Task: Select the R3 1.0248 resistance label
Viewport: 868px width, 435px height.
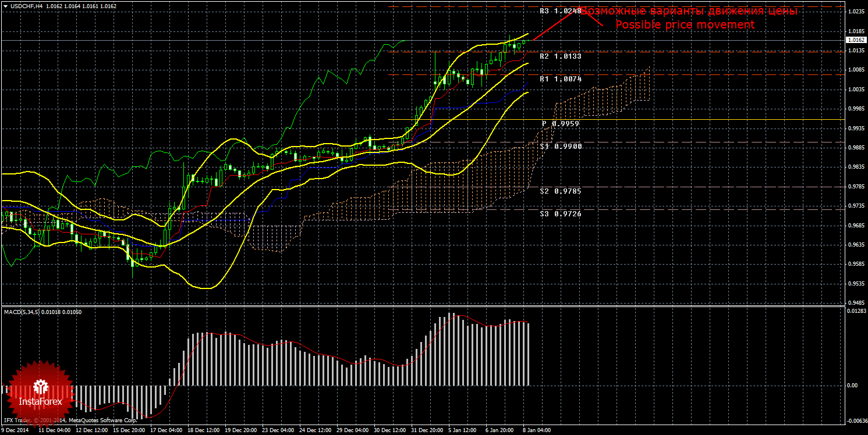Action: pos(560,11)
